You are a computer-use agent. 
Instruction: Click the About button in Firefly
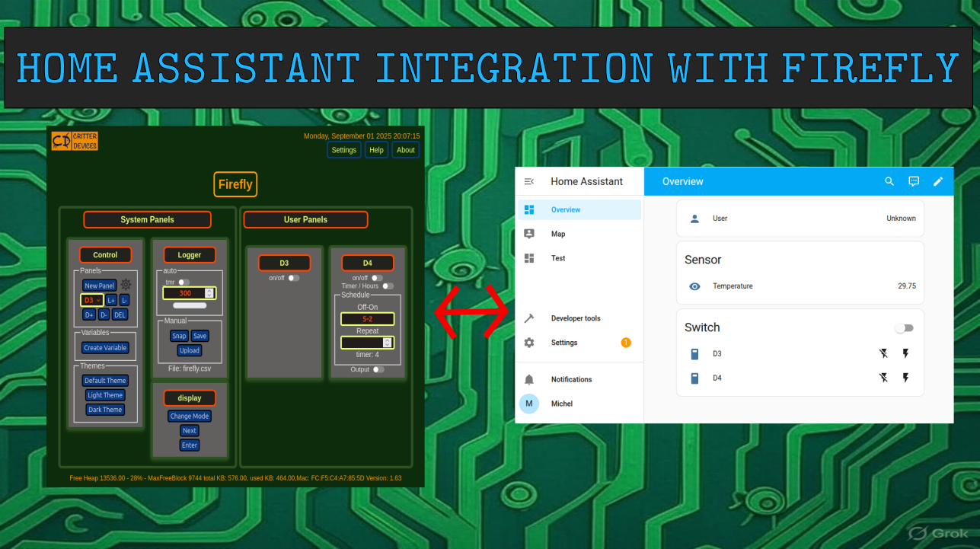click(406, 150)
